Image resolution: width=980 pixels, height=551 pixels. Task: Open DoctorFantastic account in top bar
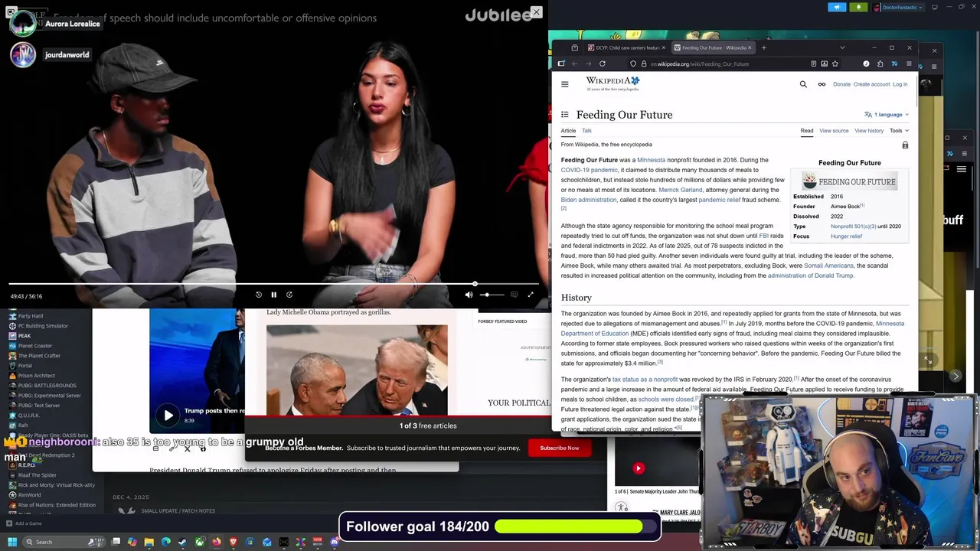click(x=900, y=7)
